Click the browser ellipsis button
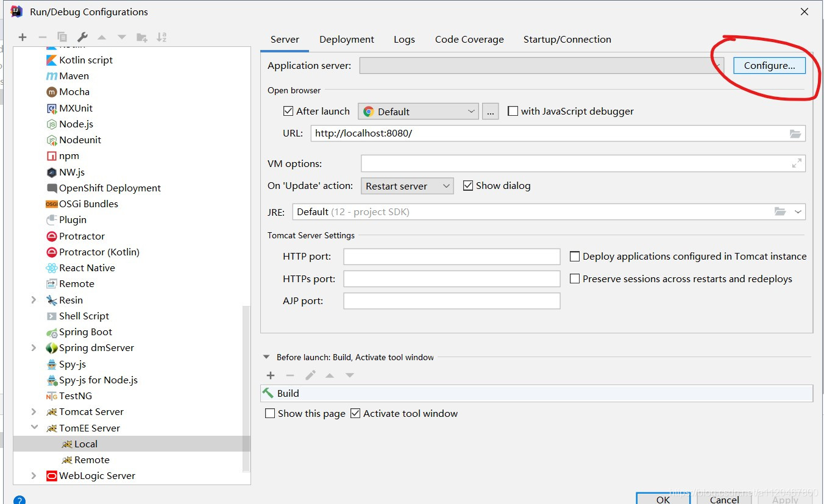Viewport: 824px width, 504px height. tap(490, 112)
